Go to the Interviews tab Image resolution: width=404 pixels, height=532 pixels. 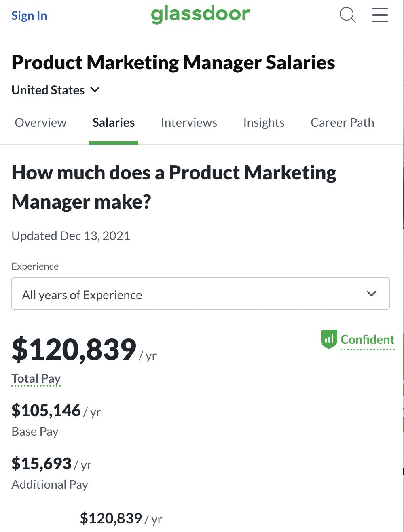(189, 123)
